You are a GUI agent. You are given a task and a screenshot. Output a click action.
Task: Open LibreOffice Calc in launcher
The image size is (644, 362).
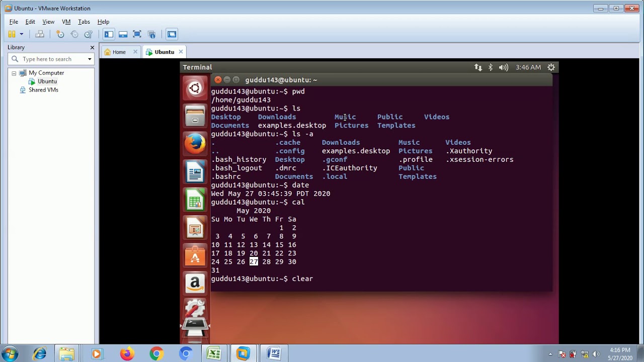pos(195,200)
